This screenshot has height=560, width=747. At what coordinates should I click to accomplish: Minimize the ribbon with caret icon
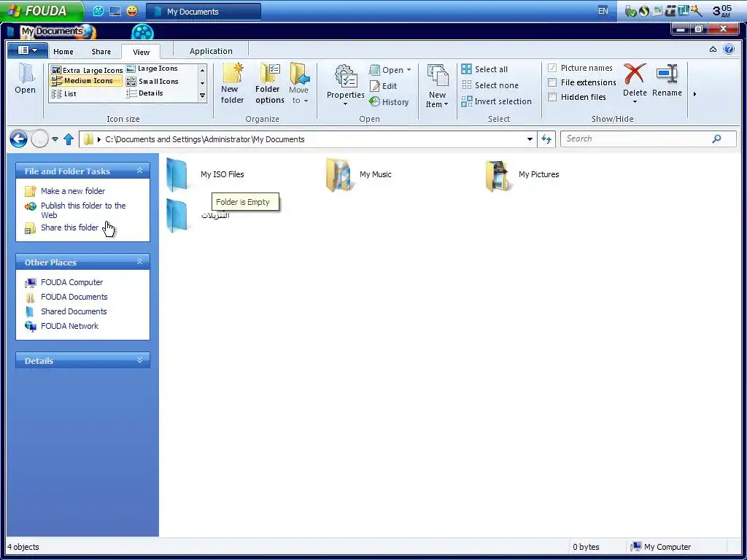pos(713,49)
